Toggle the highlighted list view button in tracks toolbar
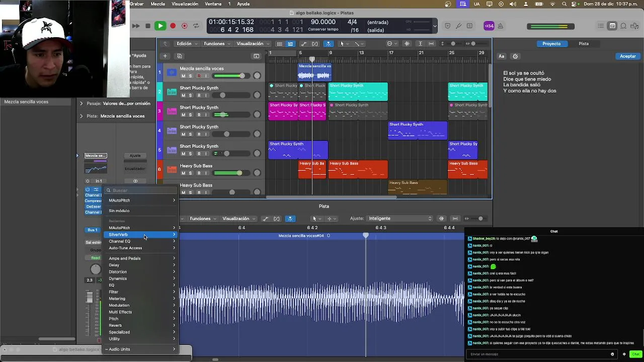 click(x=290, y=44)
